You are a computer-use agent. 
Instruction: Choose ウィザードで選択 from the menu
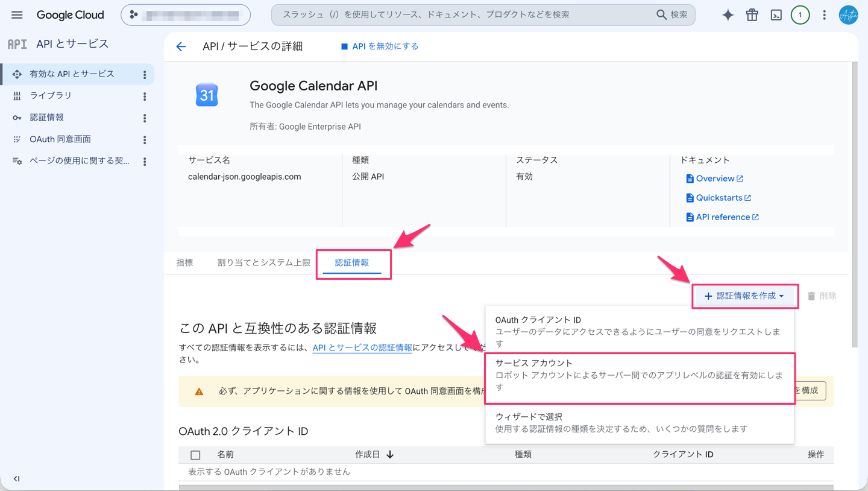640,423
